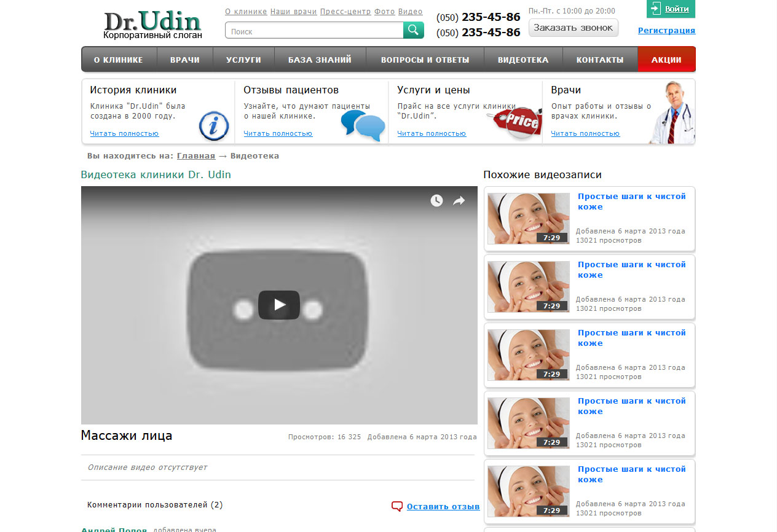Viewport: 777px width, 532px height.
Task: Click the Оставить отзыв link
Action: 443,506
